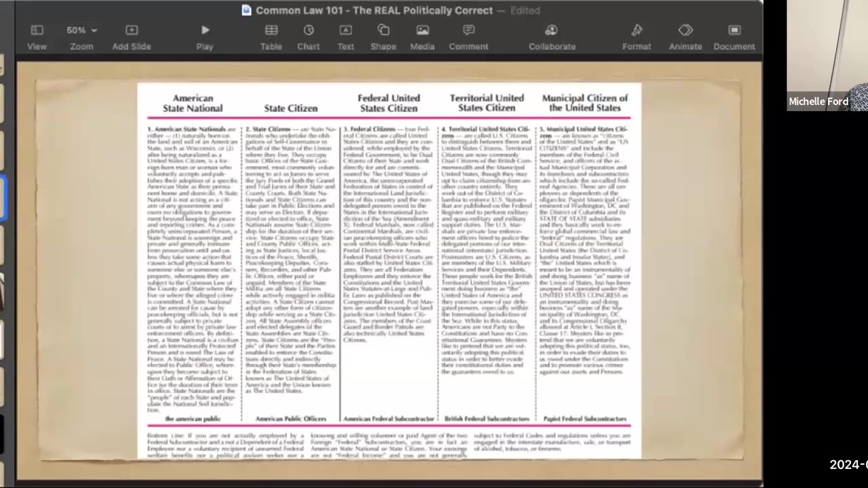868x488 pixels.
Task: Click the 'Common Law 101' document title
Action: [374, 10]
